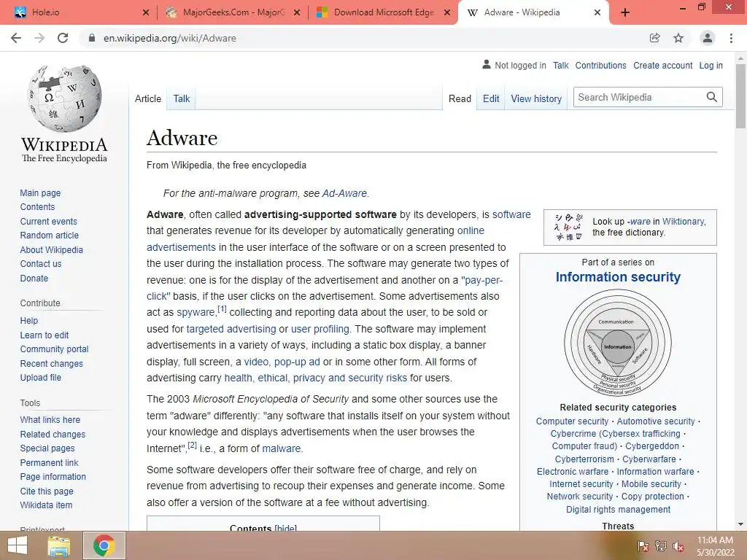Click What links here under Tools

pyautogui.click(x=50, y=419)
